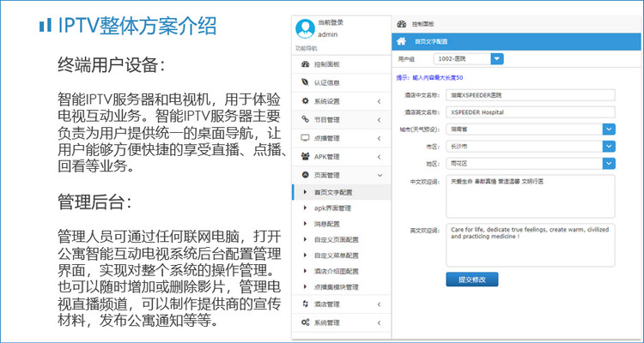Screen dimensions: 644x343
Task: Click the admin user avatar icon
Action: (x=304, y=27)
